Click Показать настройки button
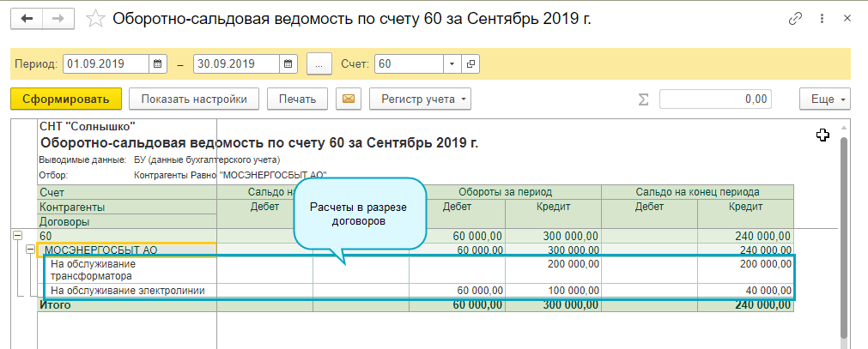868x349 pixels. (194, 99)
